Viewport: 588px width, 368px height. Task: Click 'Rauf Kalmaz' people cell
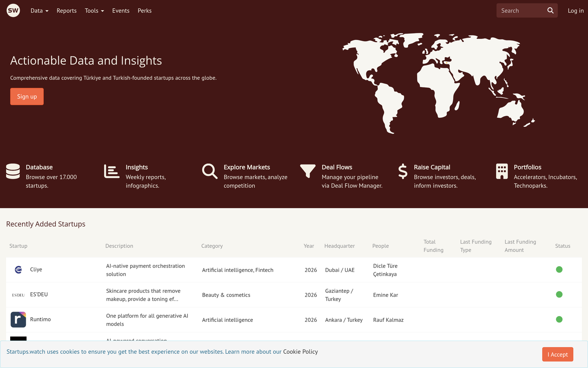(388, 320)
